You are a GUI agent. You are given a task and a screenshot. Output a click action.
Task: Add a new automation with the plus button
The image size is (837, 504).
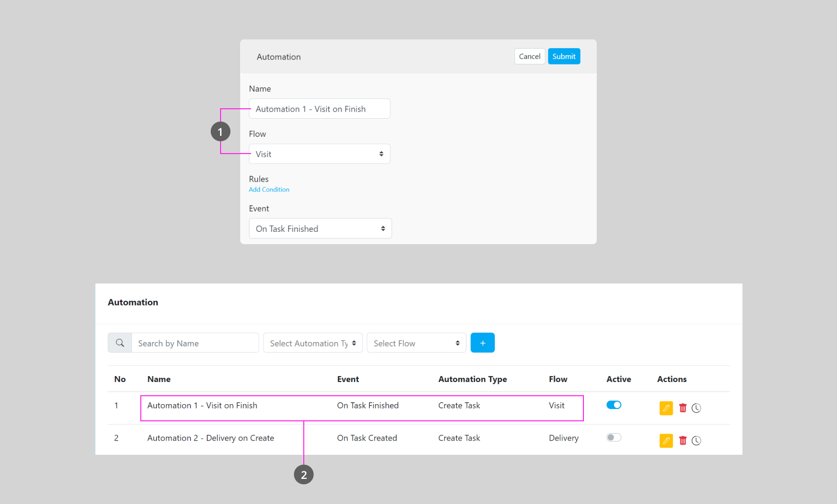(483, 343)
